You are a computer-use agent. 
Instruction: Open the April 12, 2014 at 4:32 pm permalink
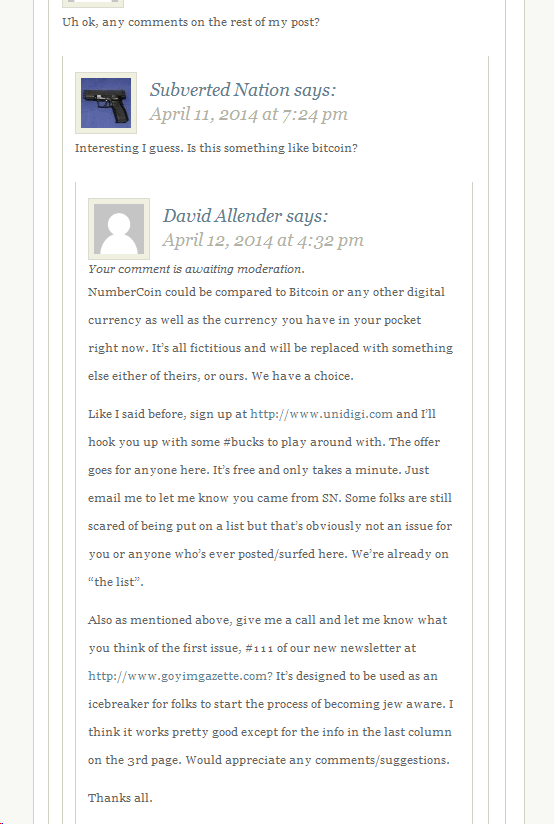tap(263, 240)
